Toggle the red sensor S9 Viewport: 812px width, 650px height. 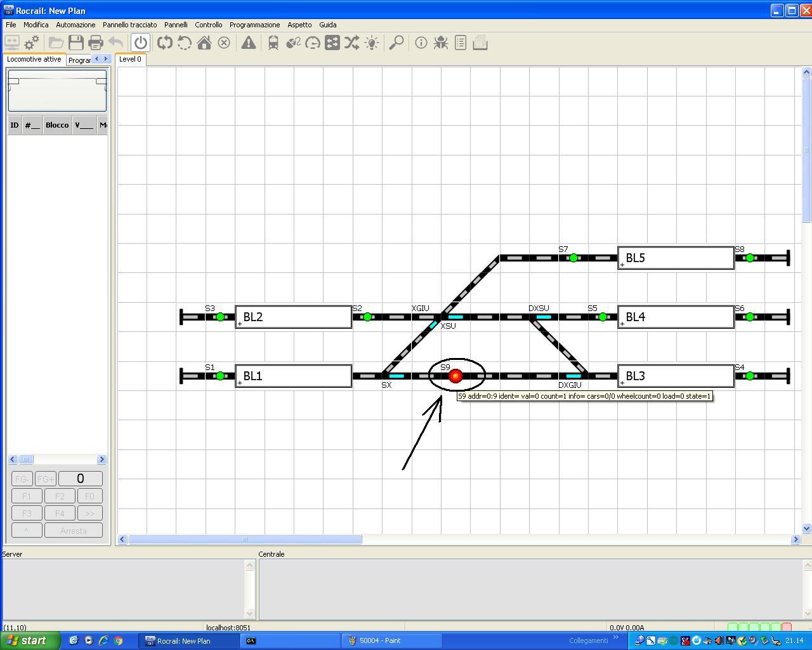[455, 376]
